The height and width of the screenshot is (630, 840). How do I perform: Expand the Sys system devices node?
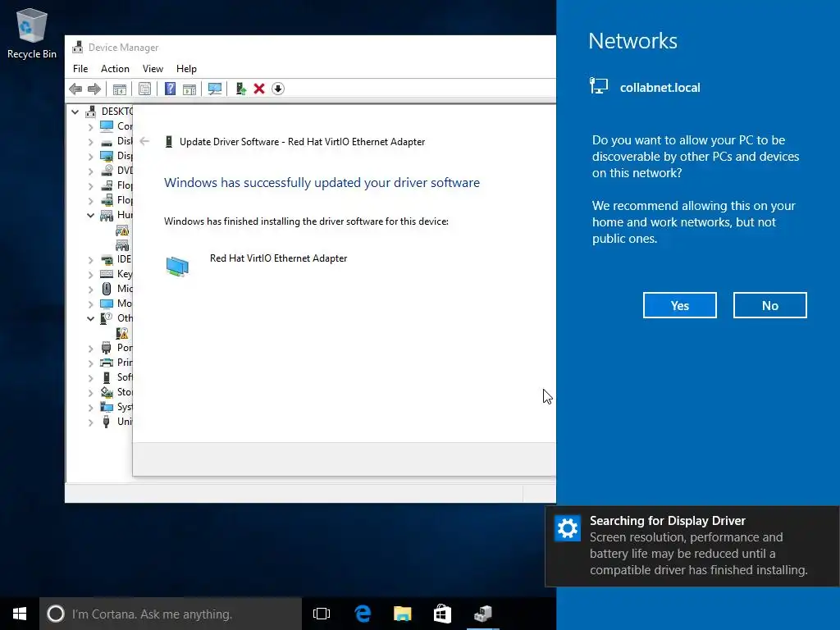90,407
